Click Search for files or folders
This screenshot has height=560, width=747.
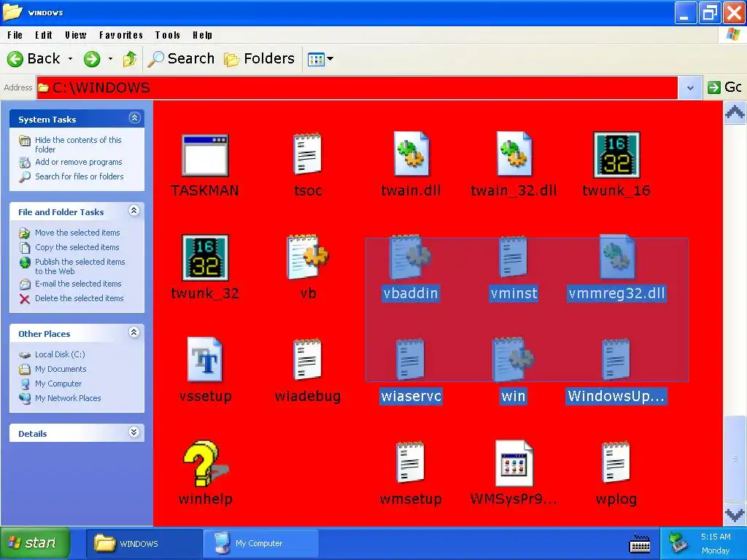pyautogui.click(x=79, y=176)
